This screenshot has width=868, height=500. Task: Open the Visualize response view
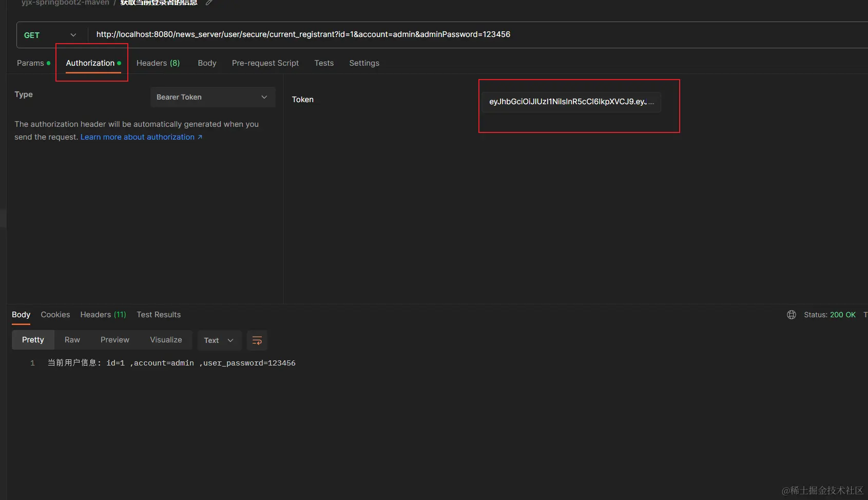166,340
